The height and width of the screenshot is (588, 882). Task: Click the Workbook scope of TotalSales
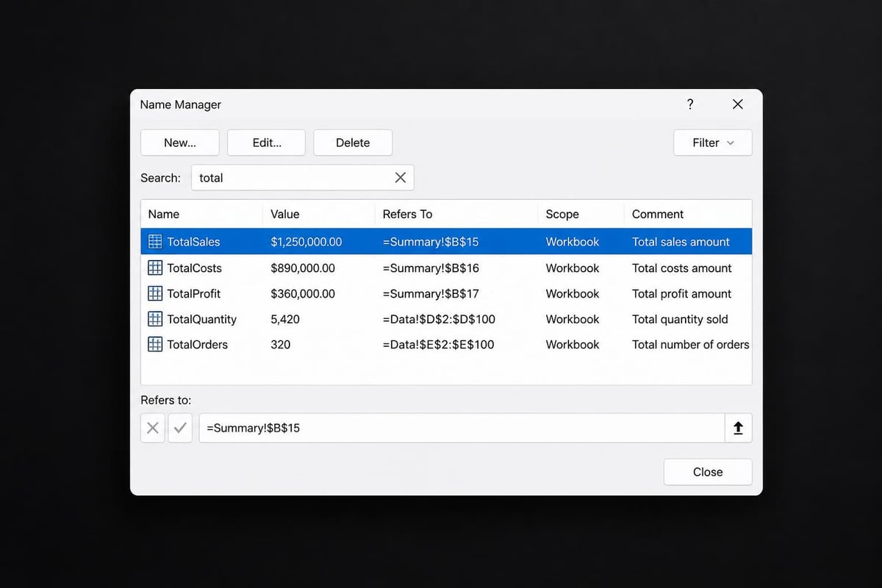click(573, 242)
